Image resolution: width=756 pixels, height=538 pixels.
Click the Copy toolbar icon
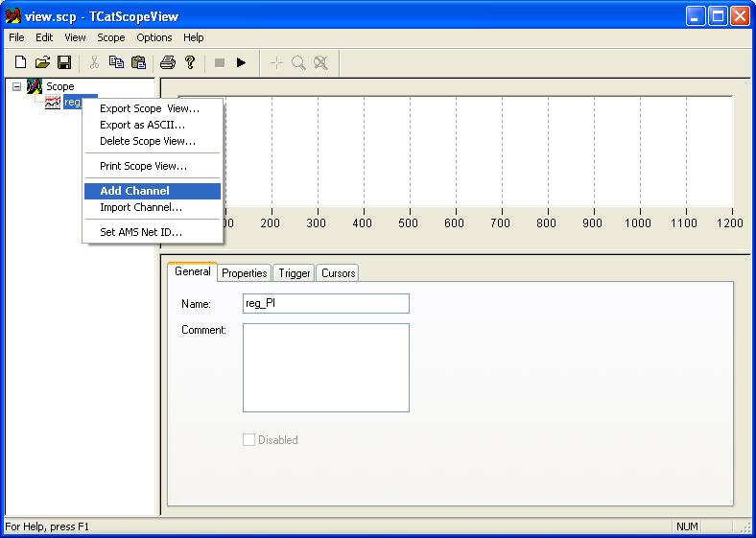coord(116,62)
